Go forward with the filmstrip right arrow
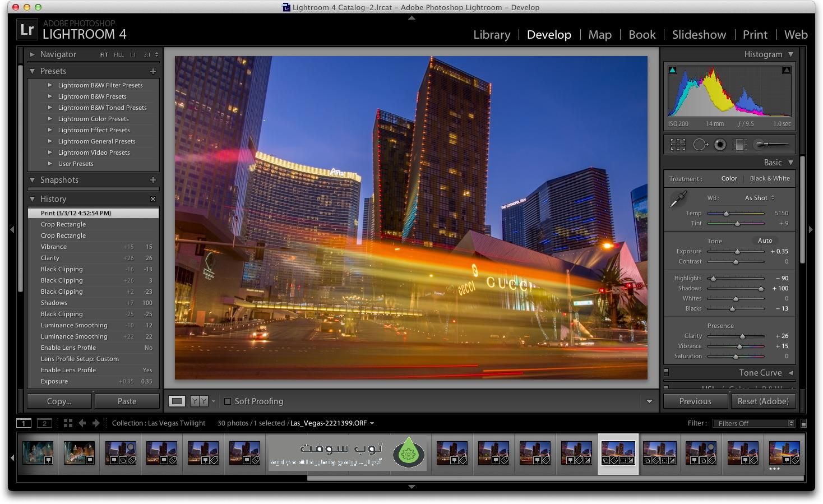 point(96,423)
